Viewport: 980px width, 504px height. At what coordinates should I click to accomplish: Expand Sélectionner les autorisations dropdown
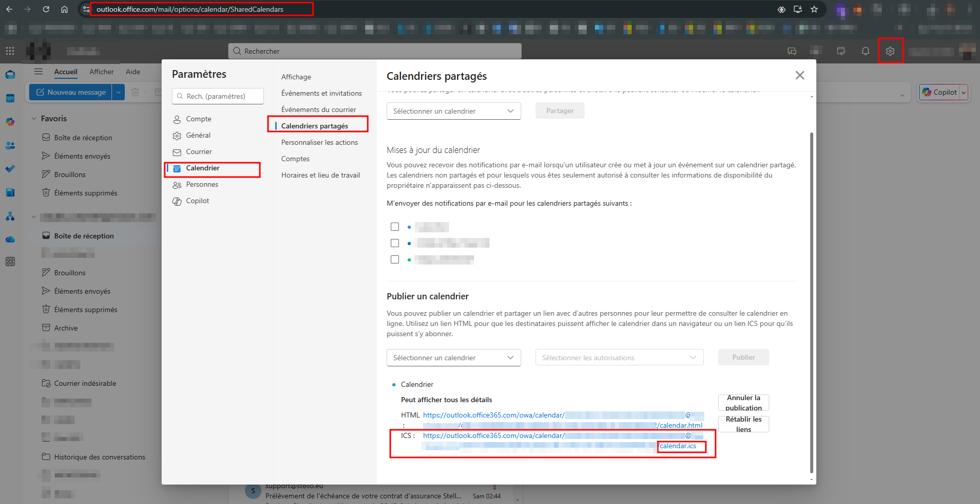(x=619, y=358)
